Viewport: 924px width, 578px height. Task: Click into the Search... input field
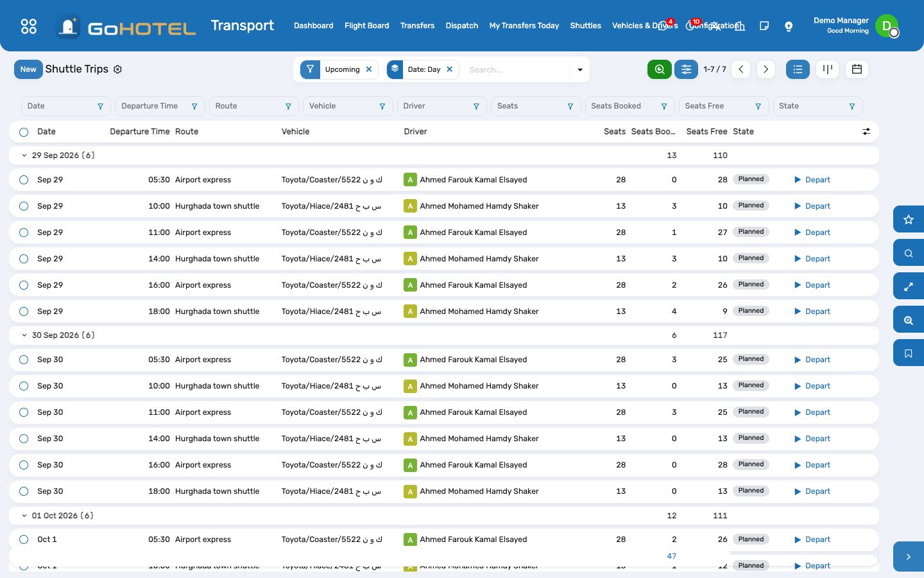click(517, 69)
